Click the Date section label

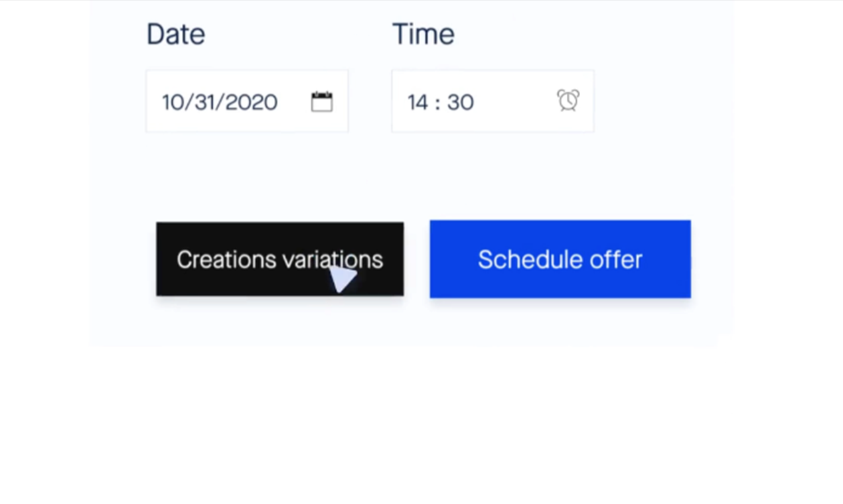(175, 34)
